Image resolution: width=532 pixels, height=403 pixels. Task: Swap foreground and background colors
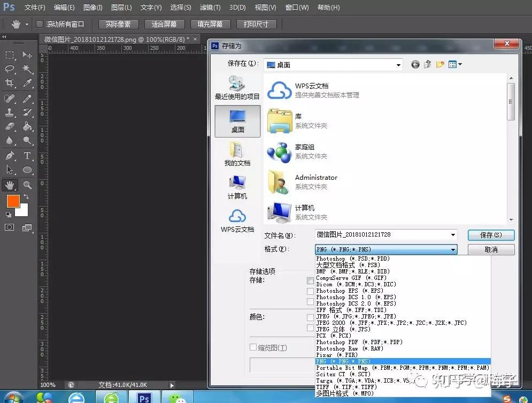[x=26, y=196]
